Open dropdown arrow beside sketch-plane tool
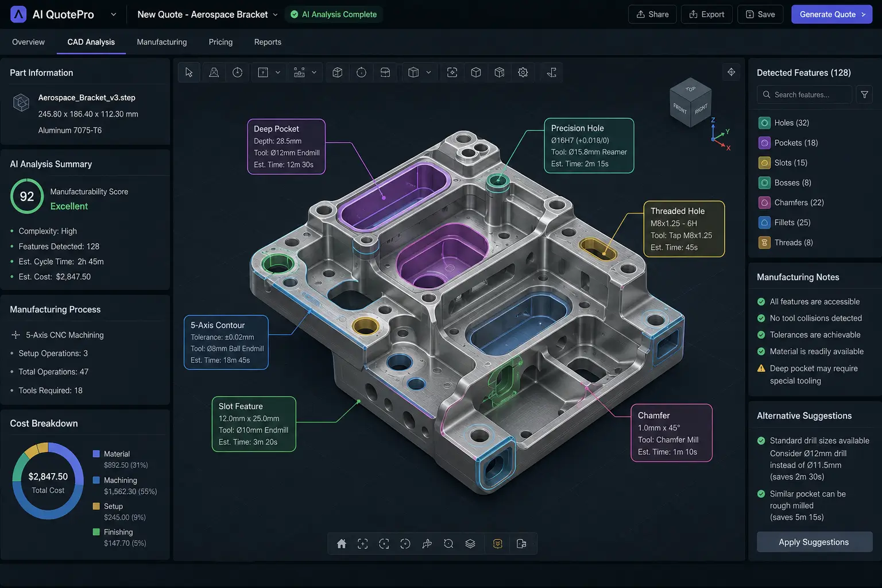 point(278,72)
